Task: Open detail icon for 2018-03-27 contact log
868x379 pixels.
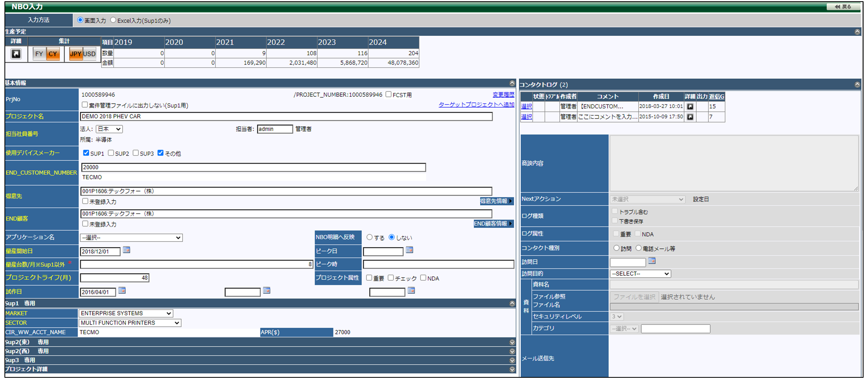Action: click(x=690, y=106)
